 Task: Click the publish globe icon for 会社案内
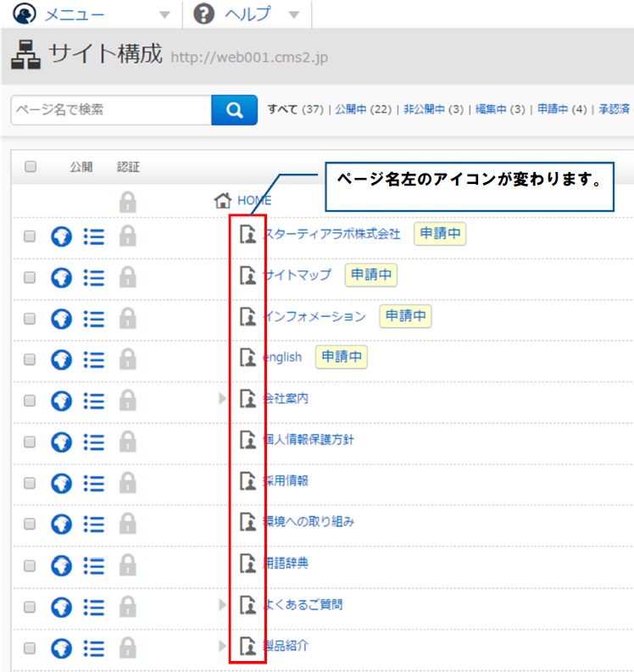[x=61, y=401]
